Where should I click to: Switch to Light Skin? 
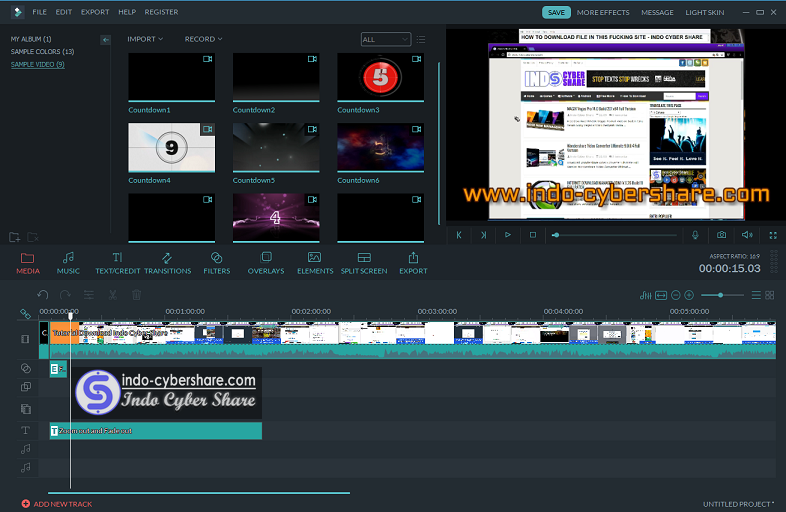(704, 13)
